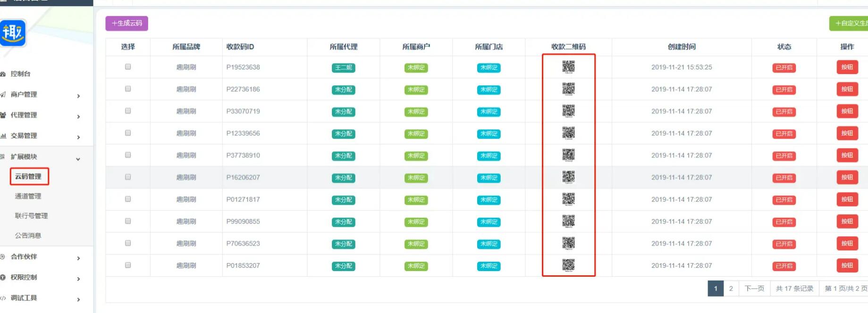868x313 pixels.
Task: Go to 联行号管理 in sidebar
Action: 32,216
